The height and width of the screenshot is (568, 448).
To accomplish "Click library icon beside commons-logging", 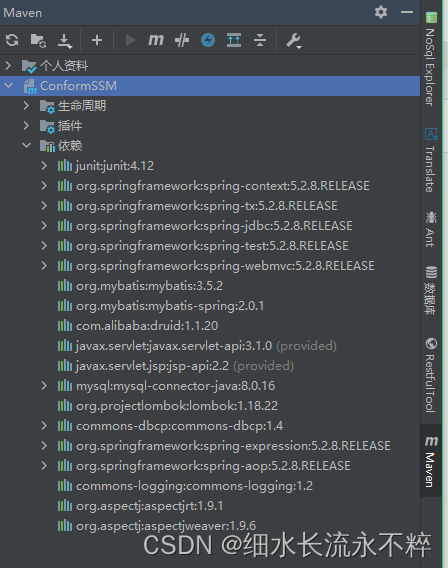I will click(x=65, y=485).
